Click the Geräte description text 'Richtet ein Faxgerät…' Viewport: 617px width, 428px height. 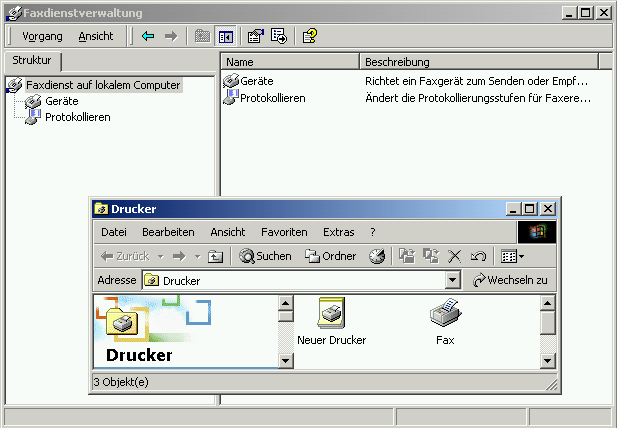476,81
